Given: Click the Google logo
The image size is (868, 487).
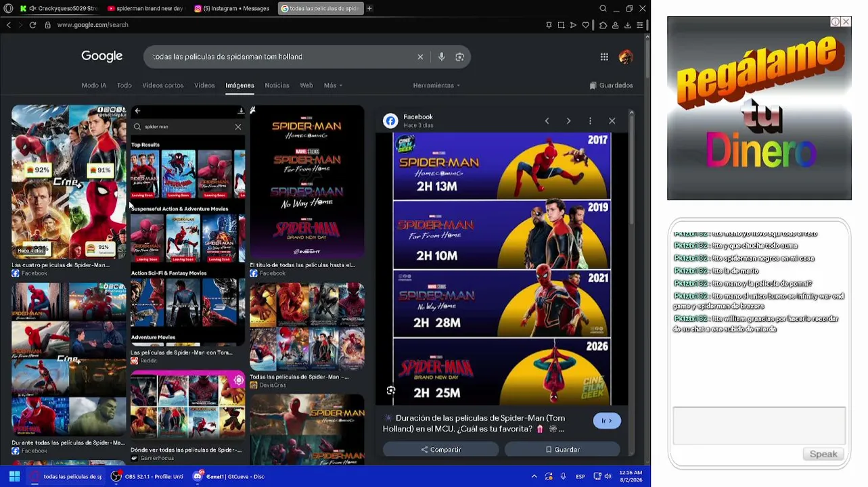Looking at the screenshot, I should click(102, 56).
